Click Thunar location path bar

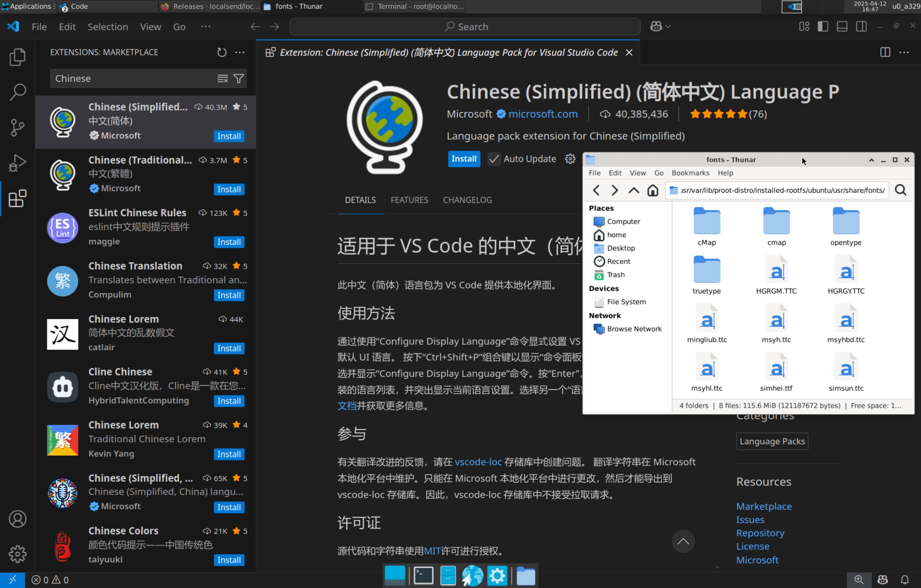pos(777,190)
